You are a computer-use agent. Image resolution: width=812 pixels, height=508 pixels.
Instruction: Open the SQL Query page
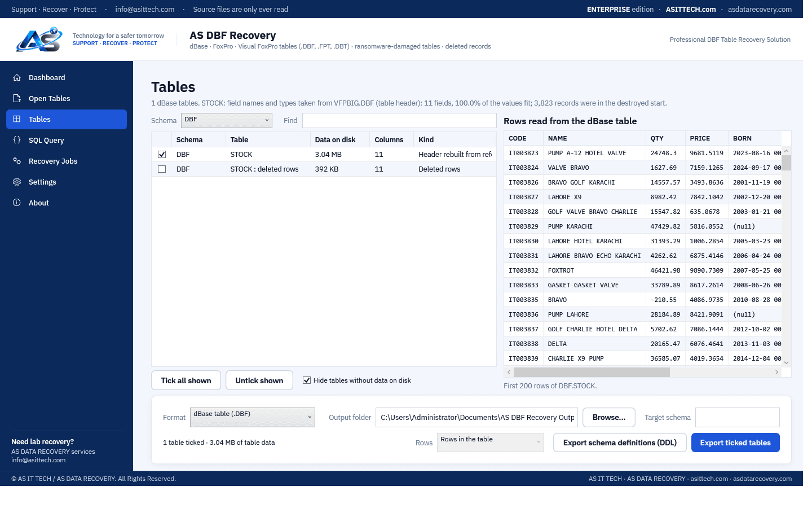(x=67, y=140)
